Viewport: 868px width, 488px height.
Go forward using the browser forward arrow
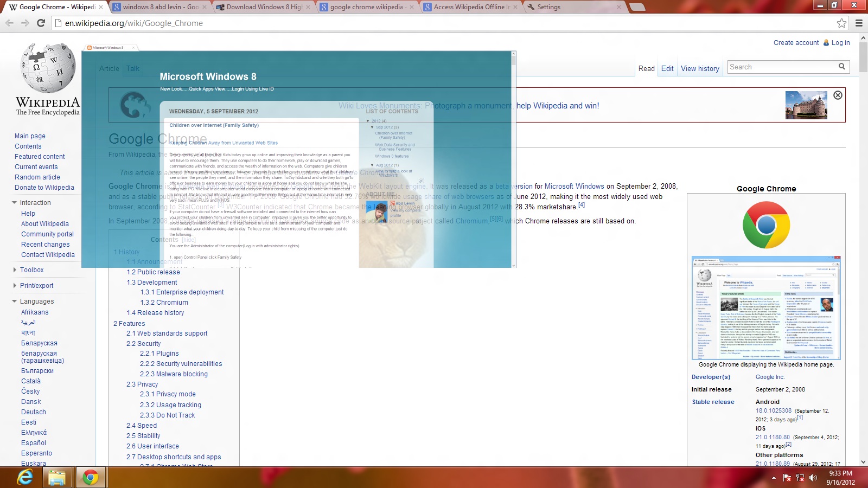[x=25, y=23]
